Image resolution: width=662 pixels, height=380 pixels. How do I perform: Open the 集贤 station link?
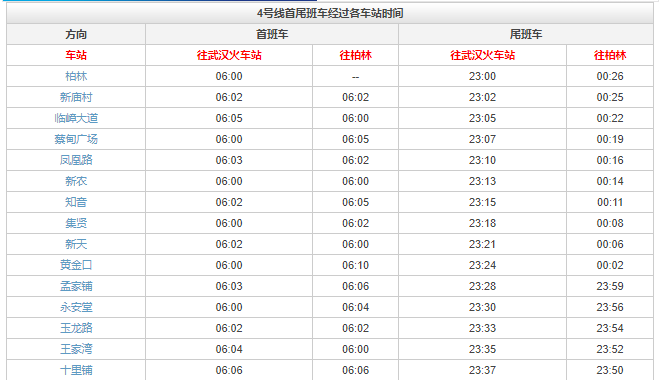pos(76,223)
